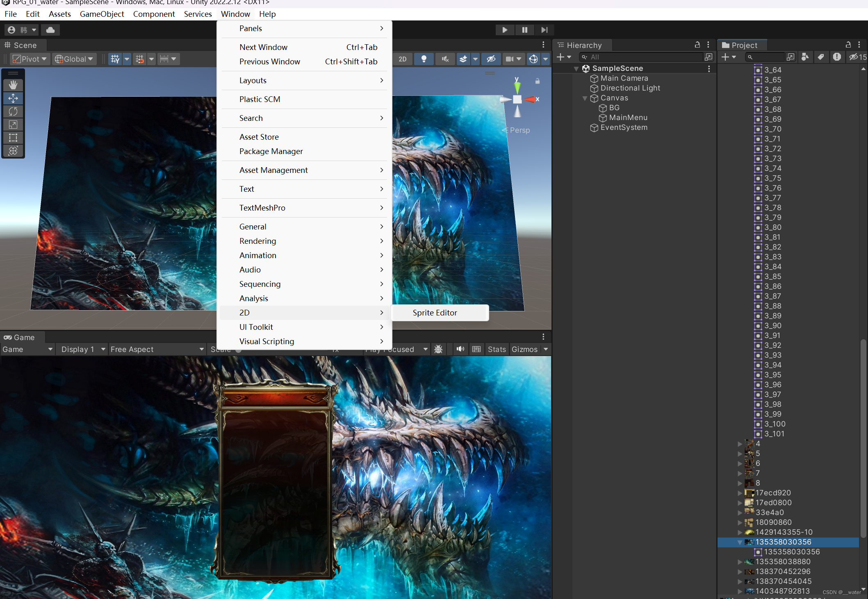Toggle hidden objects visibility in Scene
This screenshot has width=868, height=599.
click(491, 59)
